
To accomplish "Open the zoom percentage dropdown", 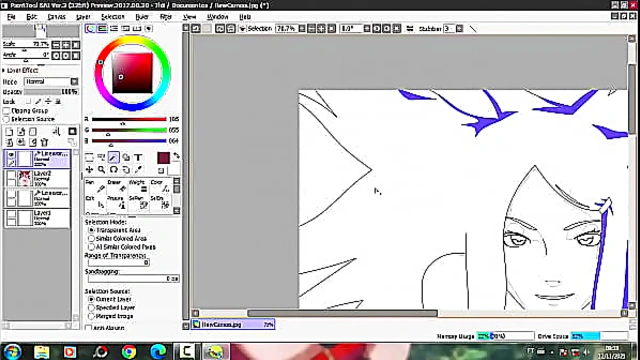I will pyautogui.click(x=302, y=29).
